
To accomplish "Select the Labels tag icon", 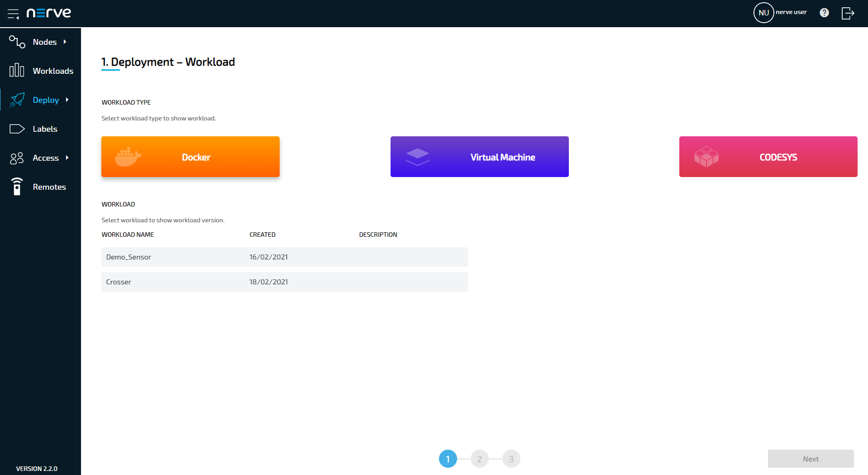I will [x=17, y=129].
